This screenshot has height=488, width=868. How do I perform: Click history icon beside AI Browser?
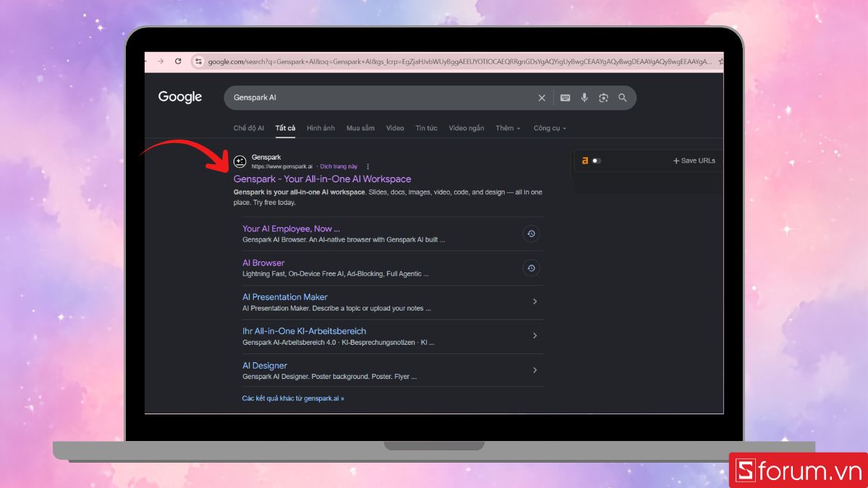tap(531, 268)
